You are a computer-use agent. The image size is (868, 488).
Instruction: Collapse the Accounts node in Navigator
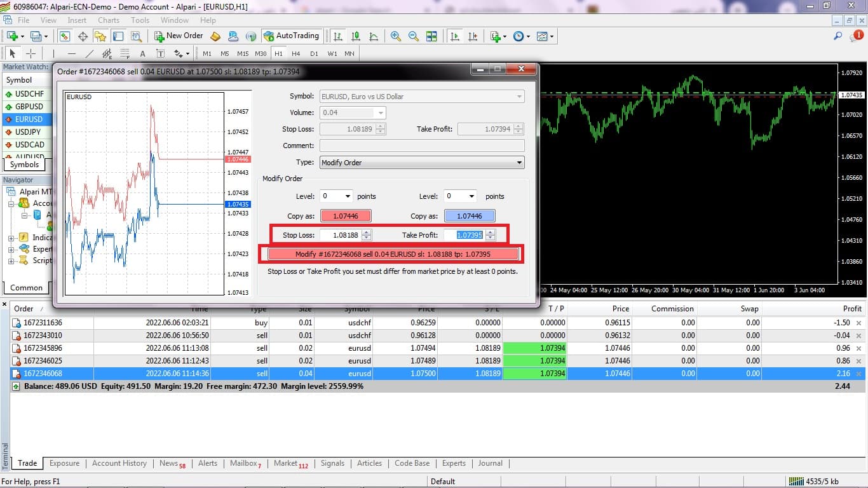pos(11,203)
